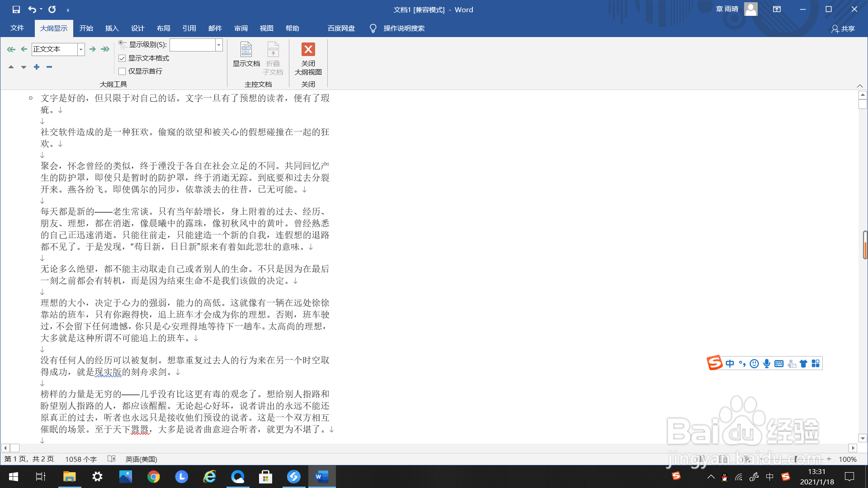This screenshot has width=868, height=488.
Task: Click the Demote single right arrow
Action: click(x=92, y=49)
